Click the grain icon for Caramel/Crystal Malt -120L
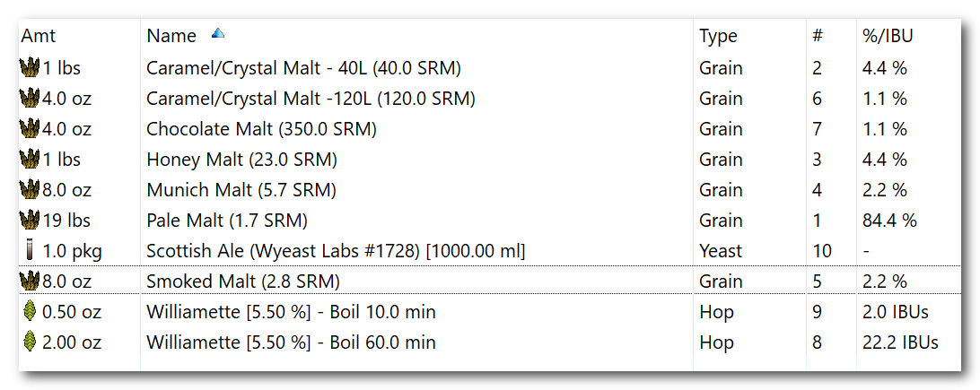 [x=30, y=98]
